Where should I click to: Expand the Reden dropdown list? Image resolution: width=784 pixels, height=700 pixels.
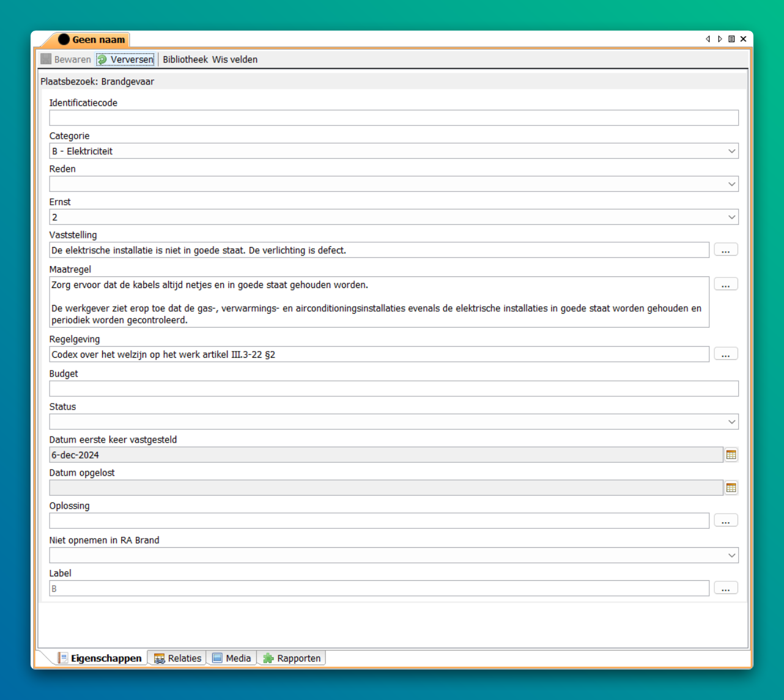pos(731,184)
